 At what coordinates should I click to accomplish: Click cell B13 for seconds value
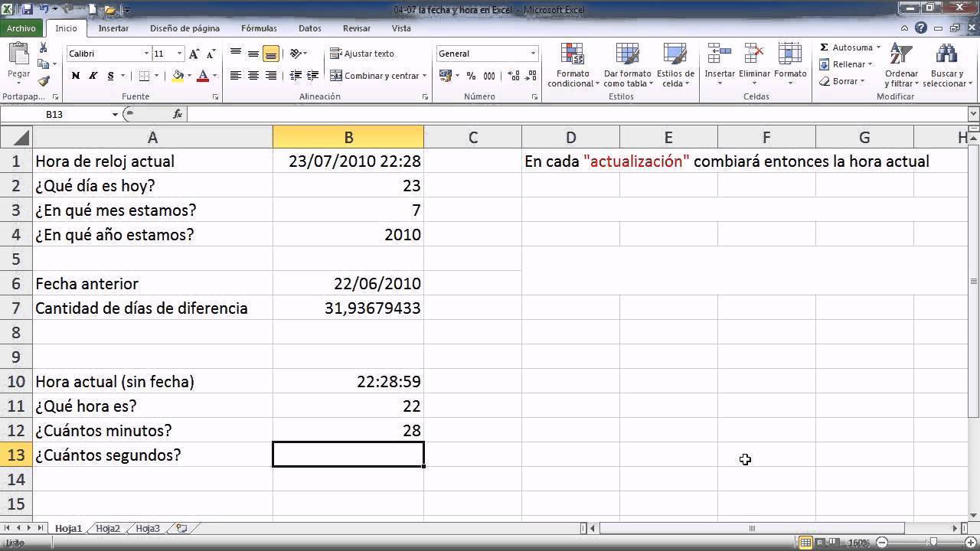pyautogui.click(x=348, y=455)
